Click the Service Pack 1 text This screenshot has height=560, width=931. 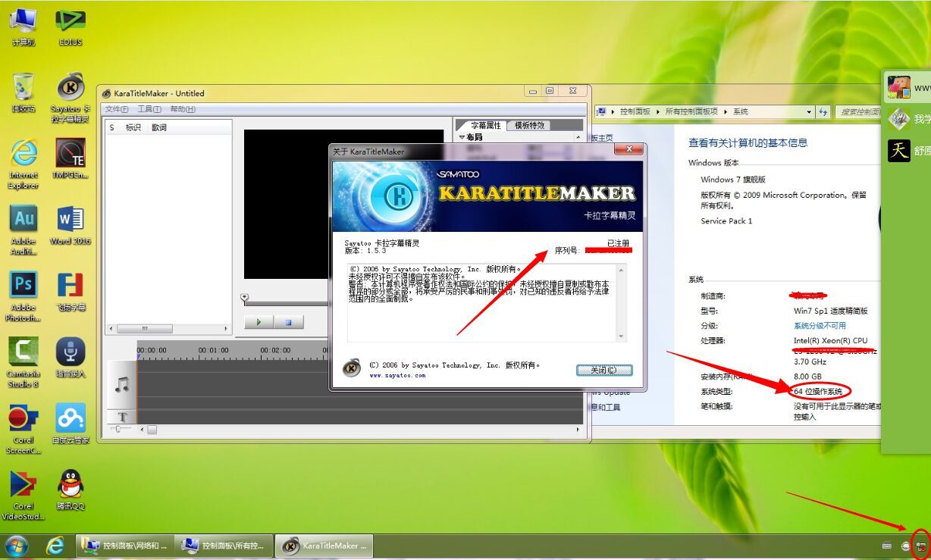pyautogui.click(x=726, y=221)
